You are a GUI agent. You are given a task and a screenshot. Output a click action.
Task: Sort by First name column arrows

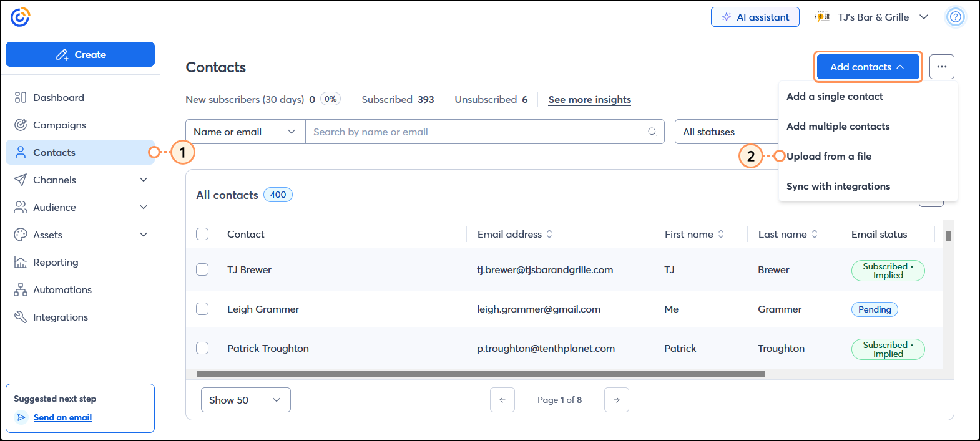coord(721,234)
